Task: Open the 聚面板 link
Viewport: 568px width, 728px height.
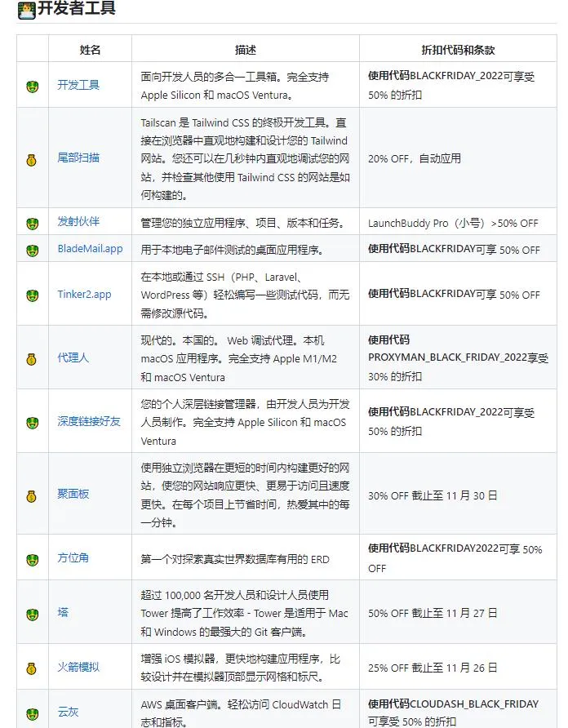Action: (x=73, y=494)
